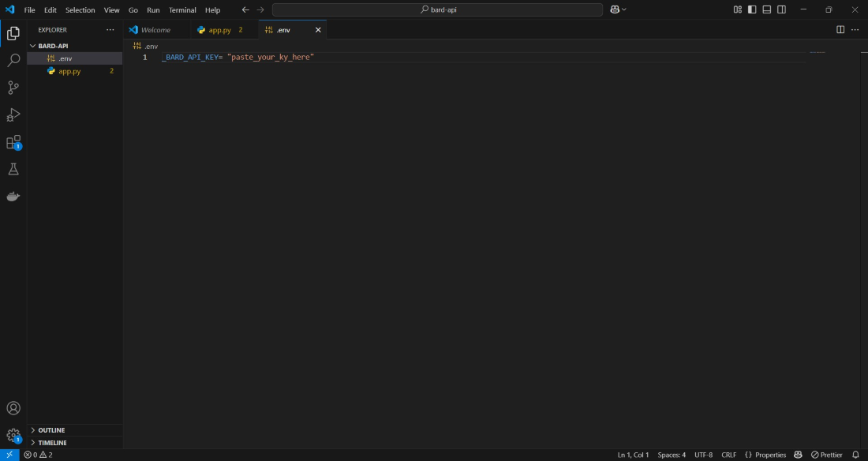Open the Terminal menu

(x=183, y=10)
